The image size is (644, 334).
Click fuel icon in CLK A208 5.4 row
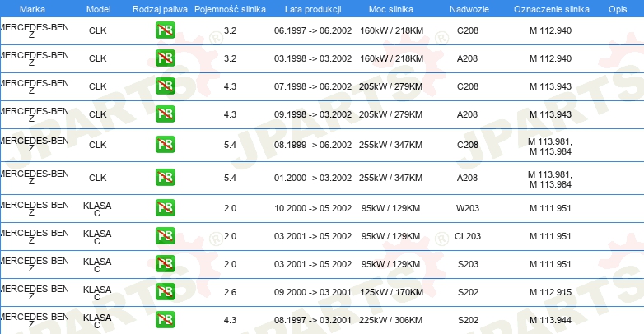pos(165,177)
